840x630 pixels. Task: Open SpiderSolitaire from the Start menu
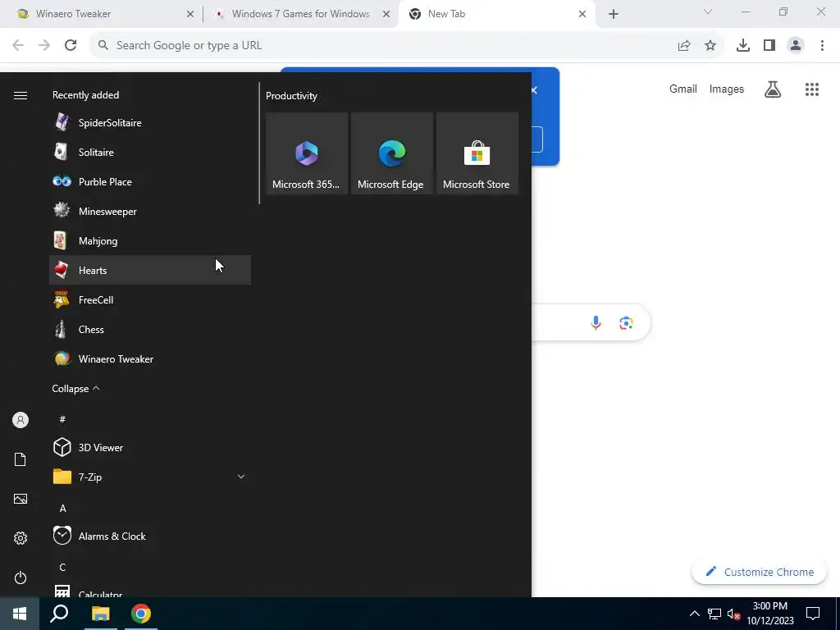(x=150, y=123)
